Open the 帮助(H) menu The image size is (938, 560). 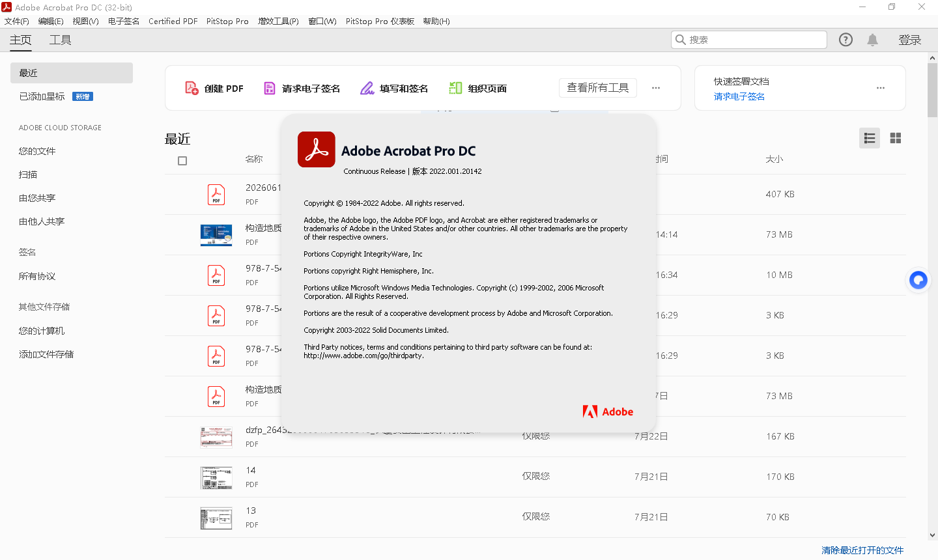pos(436,21)
